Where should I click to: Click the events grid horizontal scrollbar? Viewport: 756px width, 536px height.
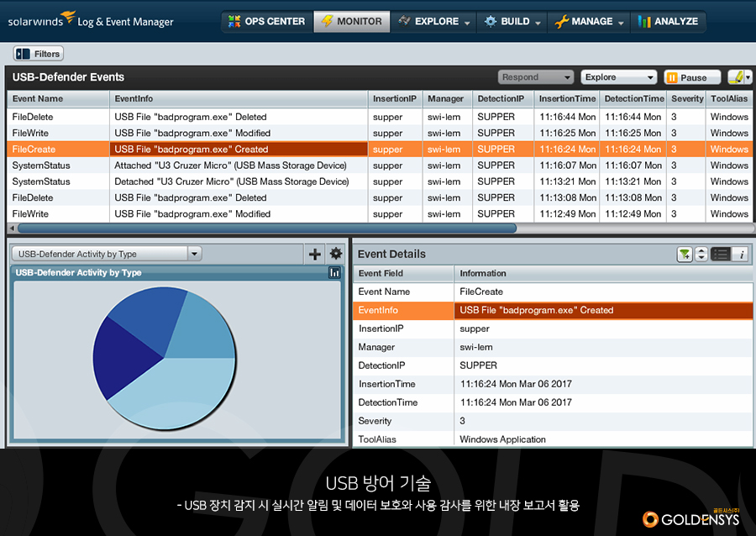267,228
